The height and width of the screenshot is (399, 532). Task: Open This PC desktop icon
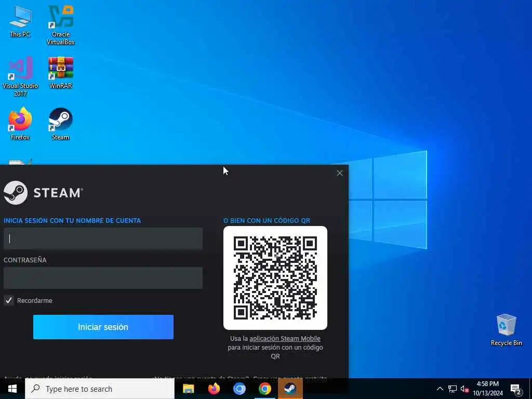click(x=20, y=21)
